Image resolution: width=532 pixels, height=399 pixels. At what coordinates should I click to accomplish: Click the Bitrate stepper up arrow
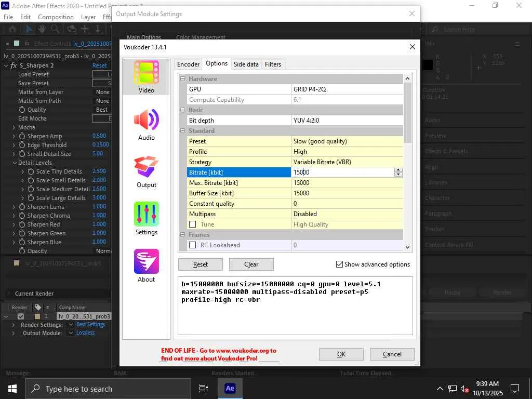398,170
